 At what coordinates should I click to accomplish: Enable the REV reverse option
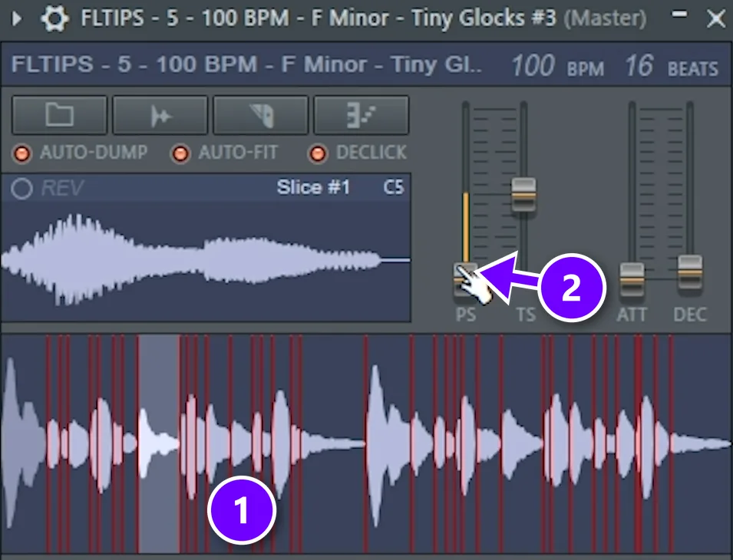click(22, 189)
